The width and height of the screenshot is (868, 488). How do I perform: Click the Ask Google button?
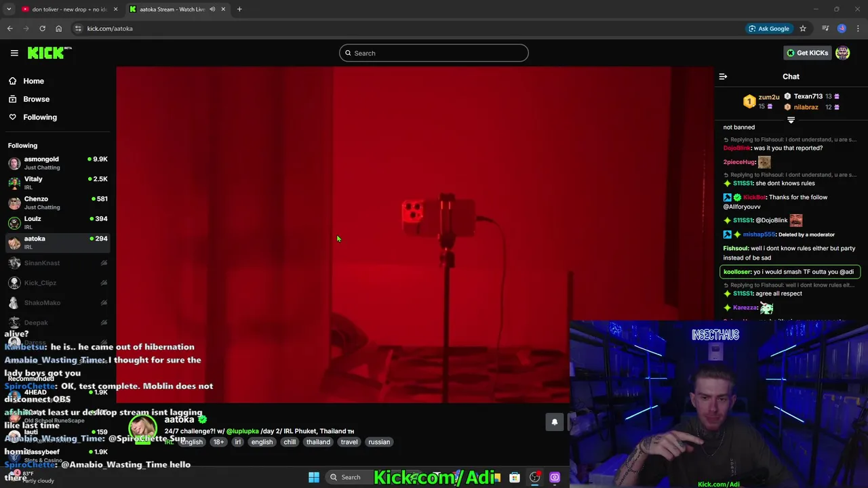pos(768,28)
